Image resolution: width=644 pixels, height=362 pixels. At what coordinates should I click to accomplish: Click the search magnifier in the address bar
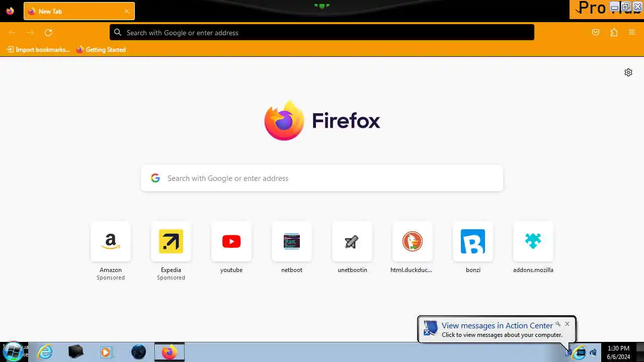pyautogui.click(x=118, y=33)
